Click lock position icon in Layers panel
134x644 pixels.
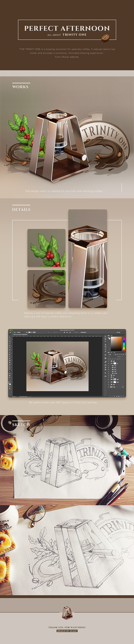(114, 359)
